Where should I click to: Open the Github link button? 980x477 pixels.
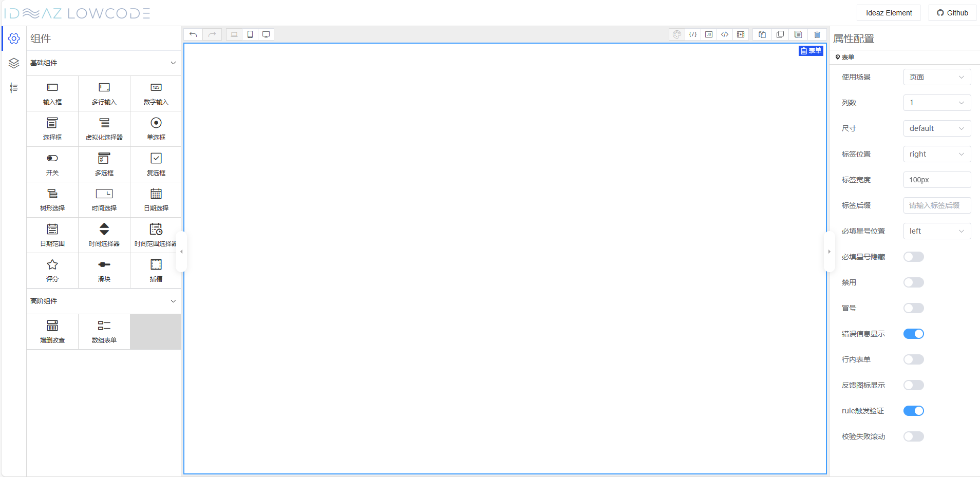(x=952, y=13)
